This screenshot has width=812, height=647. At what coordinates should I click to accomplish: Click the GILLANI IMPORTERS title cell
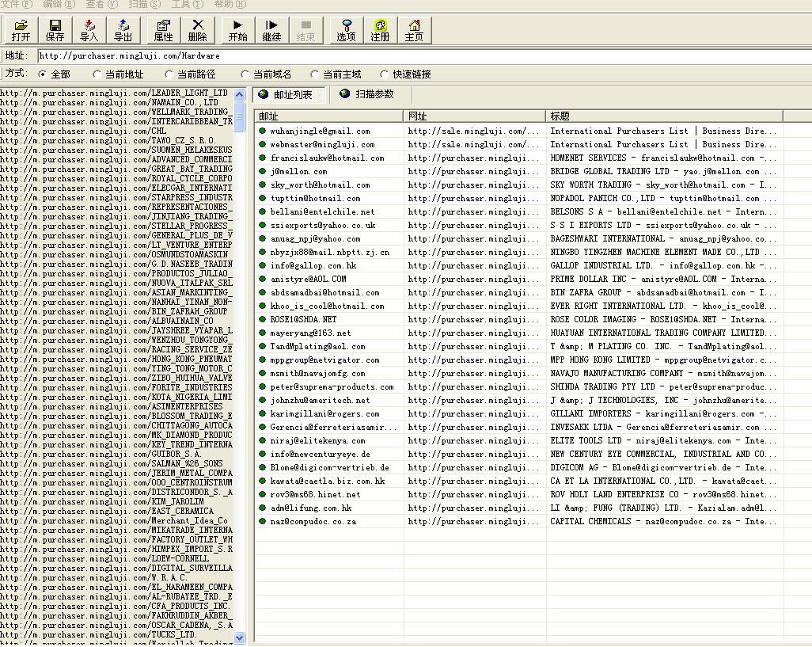(664, 414)
